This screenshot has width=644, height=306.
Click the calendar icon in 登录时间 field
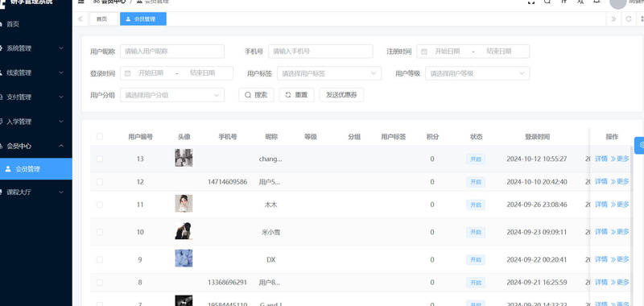(128, 73)
